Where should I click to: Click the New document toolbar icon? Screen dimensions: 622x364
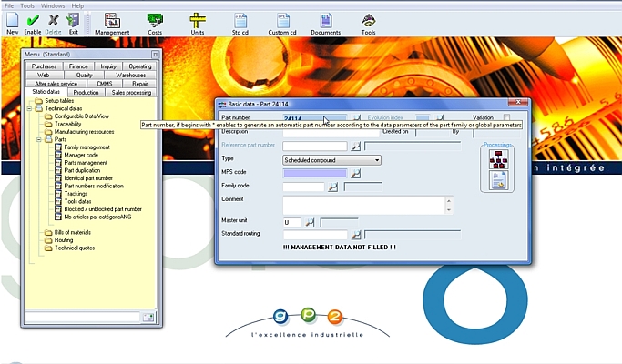[12, 20]
